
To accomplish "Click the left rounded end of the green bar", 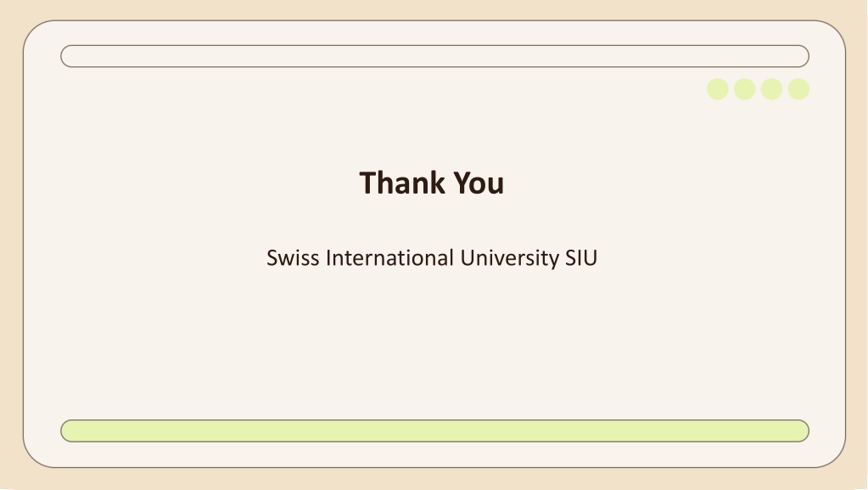I will (x=71, y=431).
